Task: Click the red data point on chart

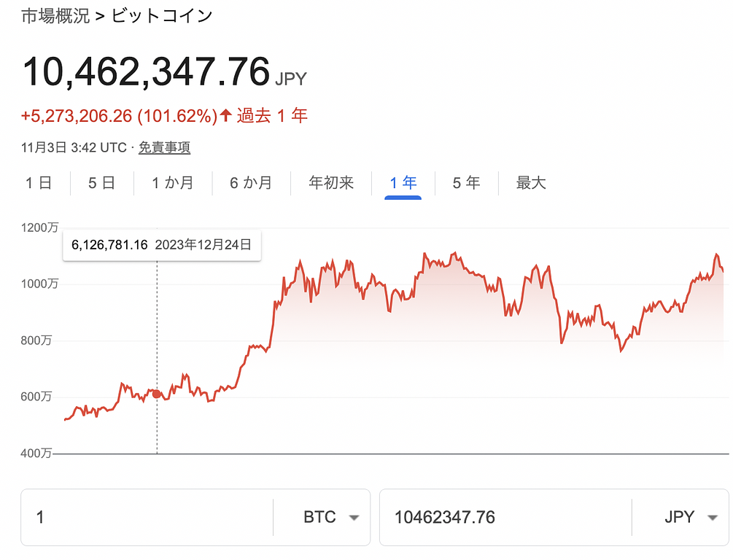Action: (157, 394)
